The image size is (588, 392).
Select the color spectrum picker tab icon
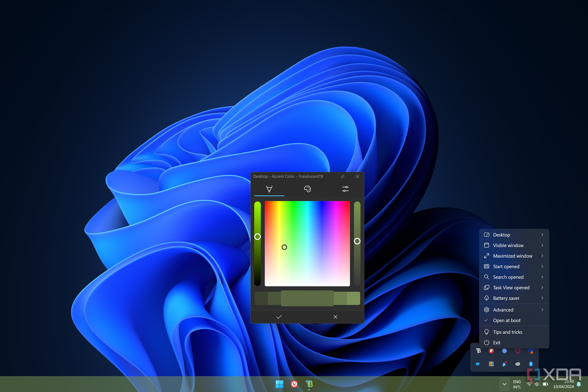(x=269, y=189)
